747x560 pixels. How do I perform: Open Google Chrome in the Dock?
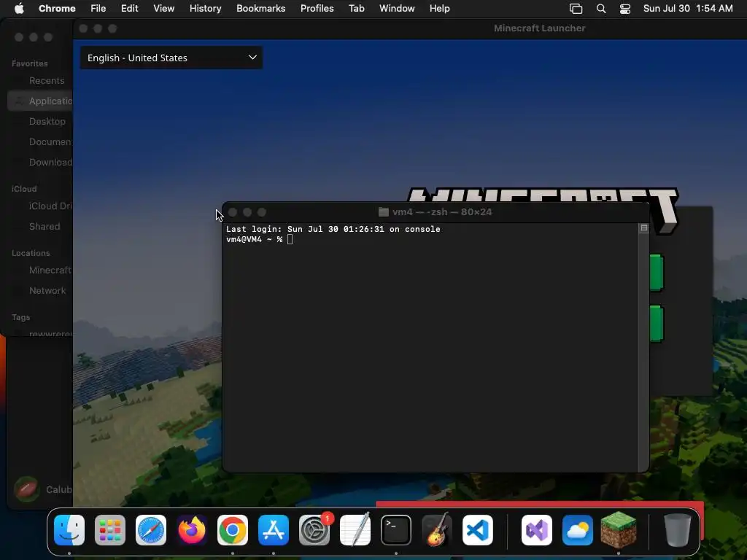233,530
